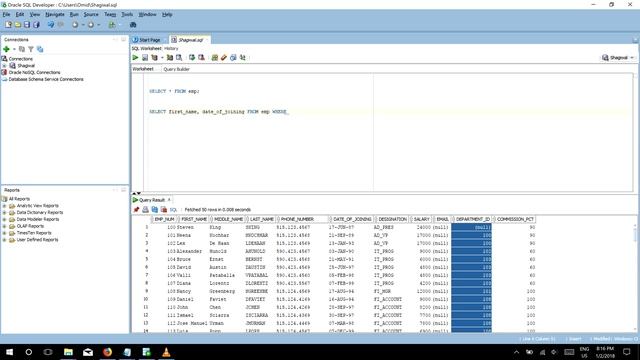Expand the Shagiwal connection tree node
Screen dimensions: 640x360
[4, 66]
